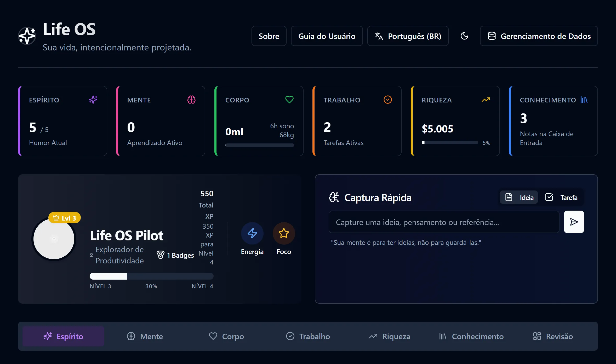
Task: Activate the Energia lightning bolt icon
Action: click(x=252, y=233)
